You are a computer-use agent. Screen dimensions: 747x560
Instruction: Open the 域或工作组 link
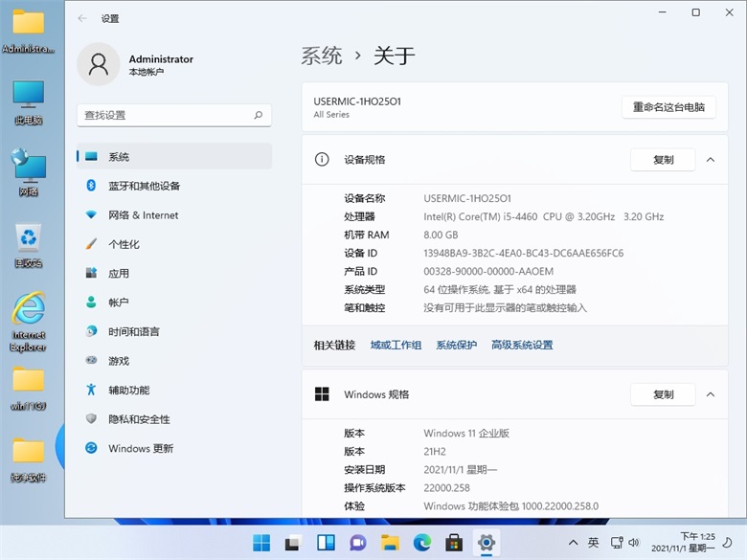[x=396, y=345]
